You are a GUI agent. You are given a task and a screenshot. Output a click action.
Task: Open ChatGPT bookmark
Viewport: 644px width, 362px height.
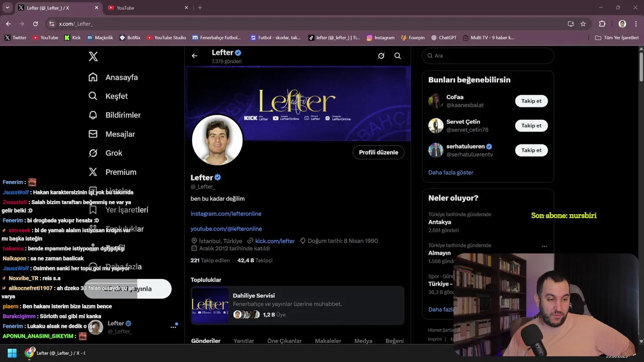(444, 38)
